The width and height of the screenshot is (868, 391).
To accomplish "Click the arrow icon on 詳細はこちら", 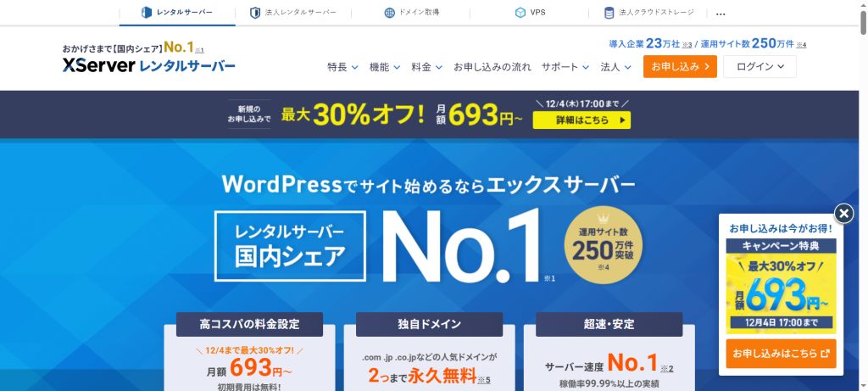I will click(x=622, y=120).
